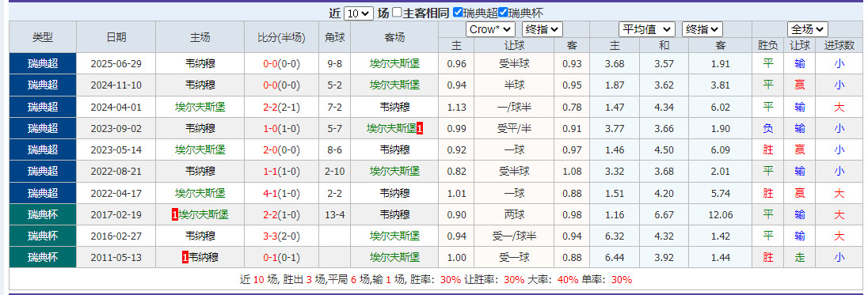
Task: Click the 0-0(0-0) score on 2025-06-29
Action: [x=281, y=63]
